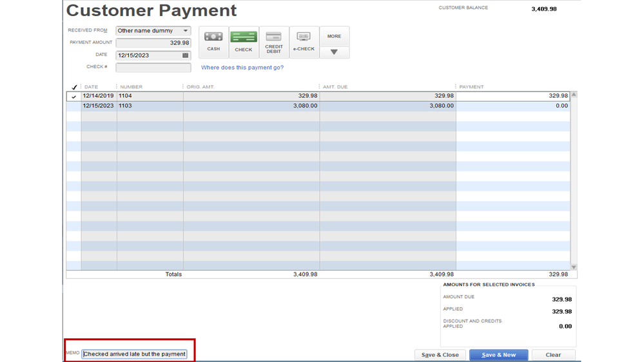Image resolution: width=644 pixels, height=362 pixels.
Task: Expand the More payment methods arrow
Action: click(334, 52)
